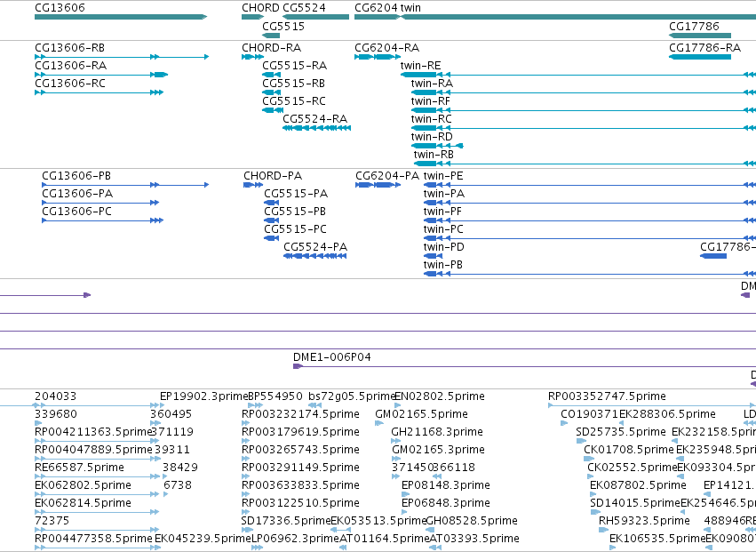Select the twin-PE protein

(443, 176)
